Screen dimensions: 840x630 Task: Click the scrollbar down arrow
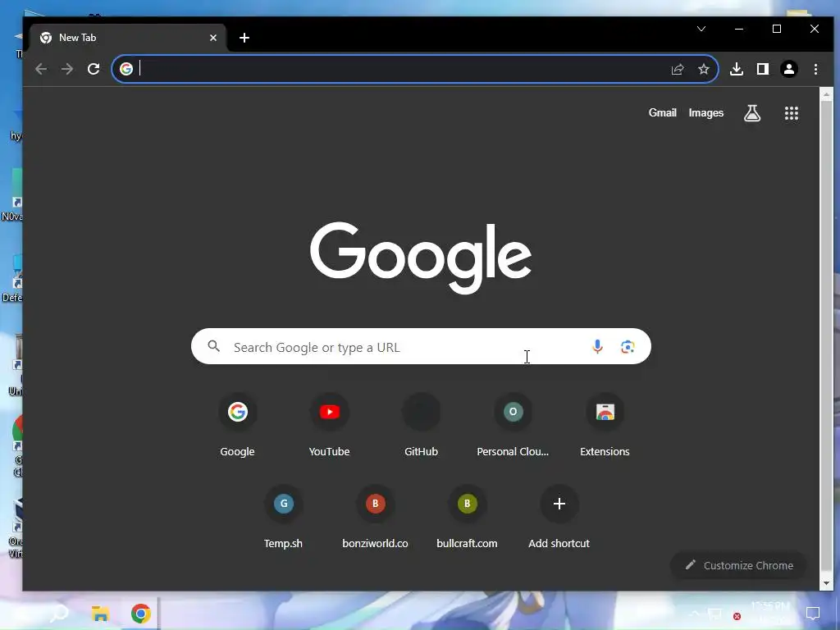click(826, 582)
